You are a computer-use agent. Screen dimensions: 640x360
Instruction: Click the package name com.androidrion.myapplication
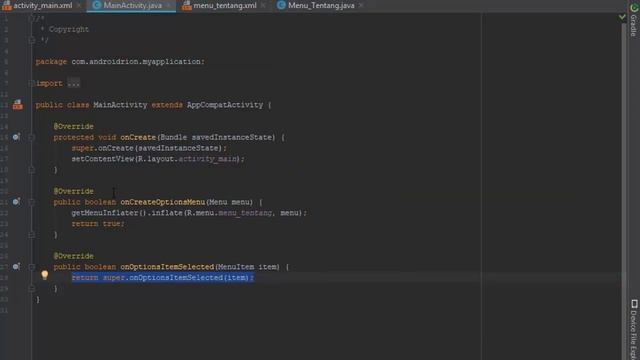(136, 62)
